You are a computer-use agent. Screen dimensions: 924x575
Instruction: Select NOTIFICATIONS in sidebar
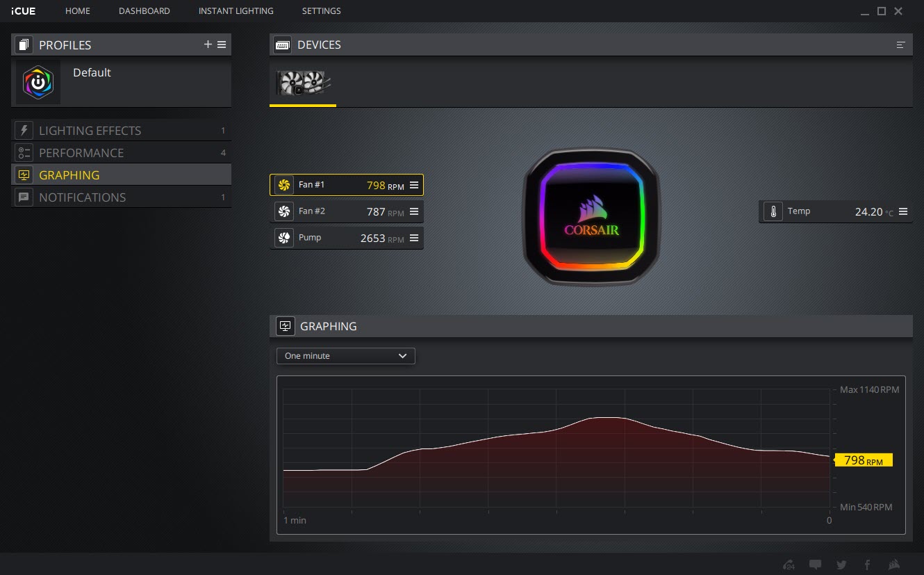(x=122, y=197)
